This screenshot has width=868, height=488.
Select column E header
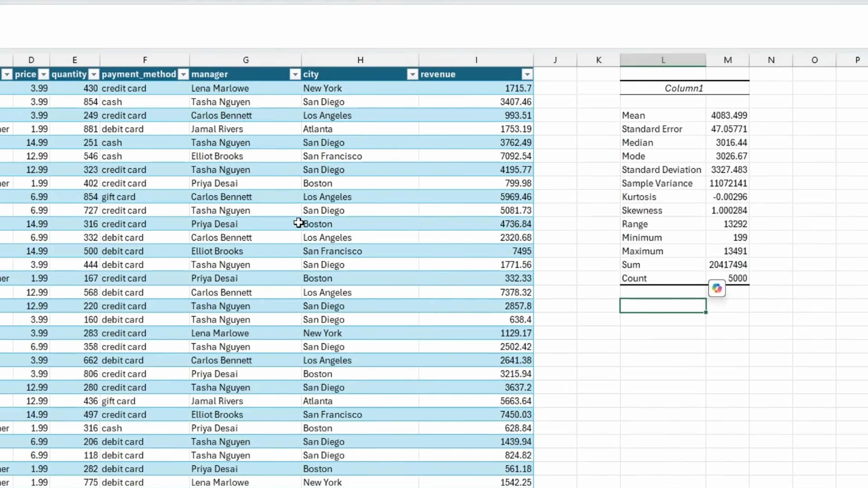(x=75, y=60)
